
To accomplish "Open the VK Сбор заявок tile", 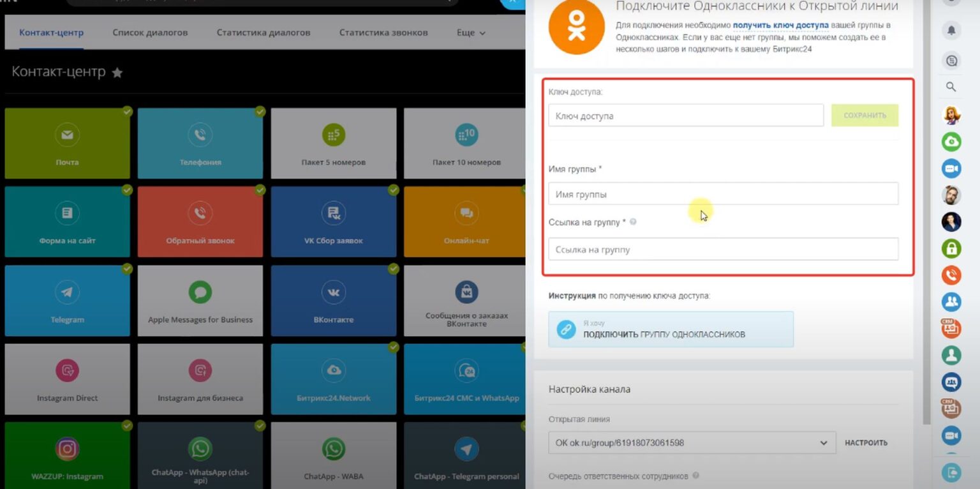I will [x=333, y=222].
